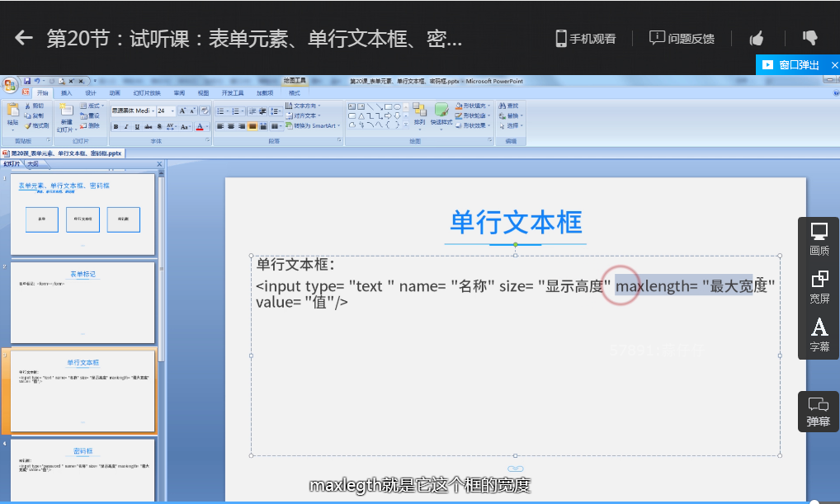
Task: Select the 设计 ribbon tab
Action: point(91,93)
